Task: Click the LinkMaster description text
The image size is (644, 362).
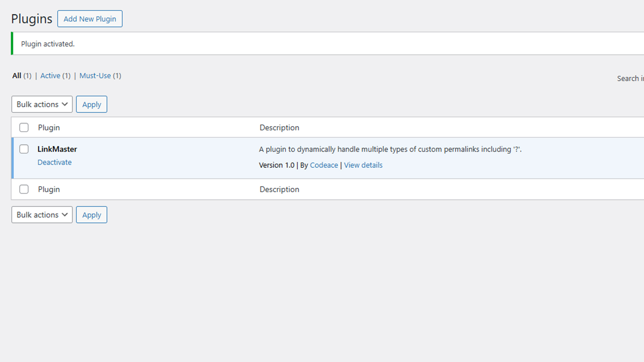Action: pyautogui.click(x=390, y=149)
